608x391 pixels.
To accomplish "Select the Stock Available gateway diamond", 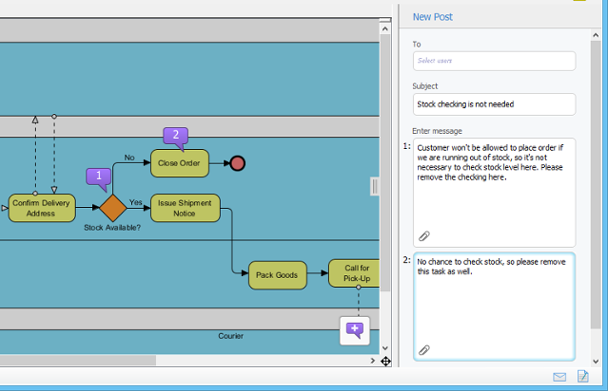I will (113, 208).
